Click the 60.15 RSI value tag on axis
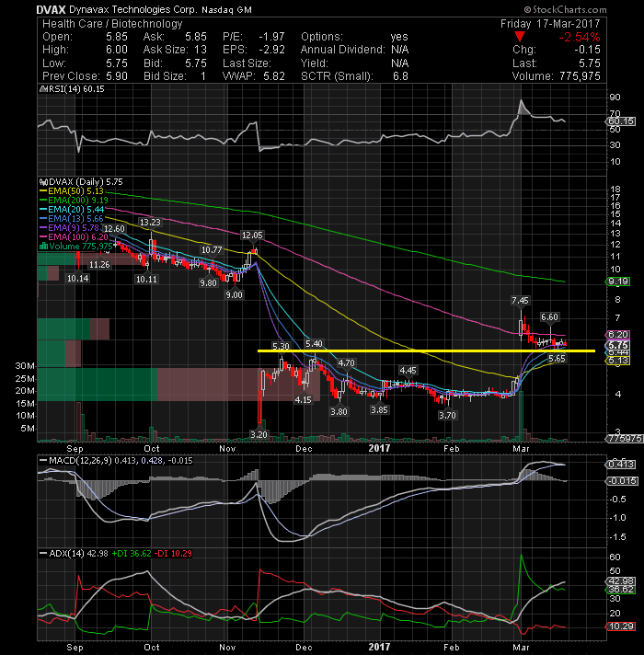Image resolution: width=644 pixels, height=655 pixels. [621, 121]
